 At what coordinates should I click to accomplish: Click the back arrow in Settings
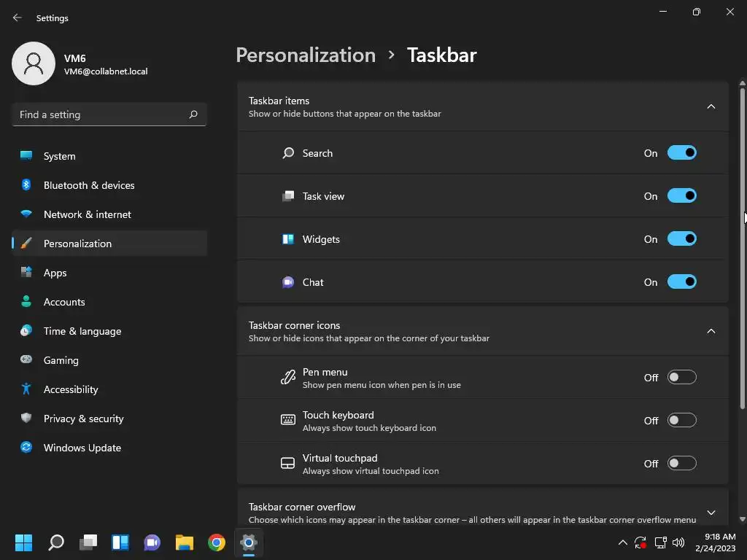pyautogui.click(x=18, y=17)
